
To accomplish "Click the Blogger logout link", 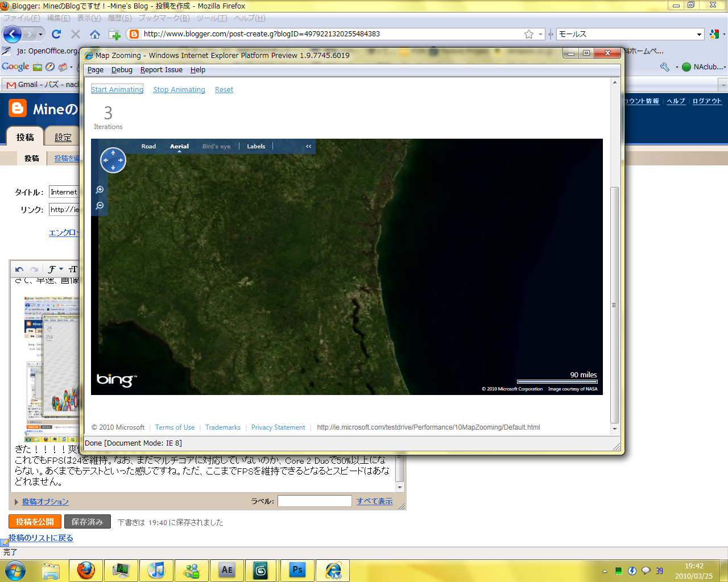I will 707,101.
